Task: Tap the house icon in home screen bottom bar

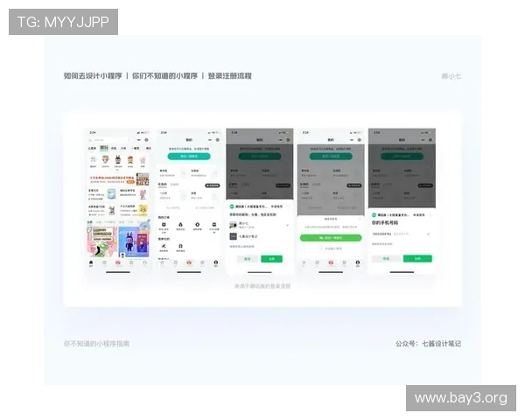Action: 91,262
